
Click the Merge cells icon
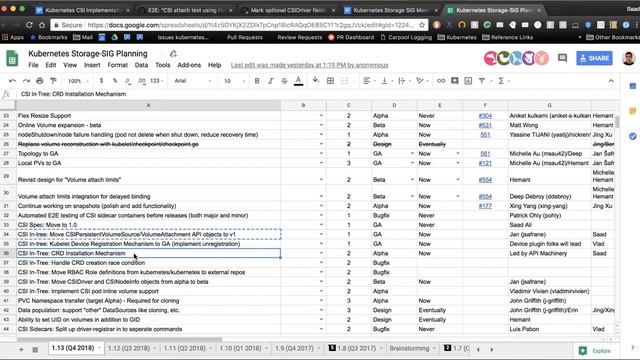click(344, 81)
